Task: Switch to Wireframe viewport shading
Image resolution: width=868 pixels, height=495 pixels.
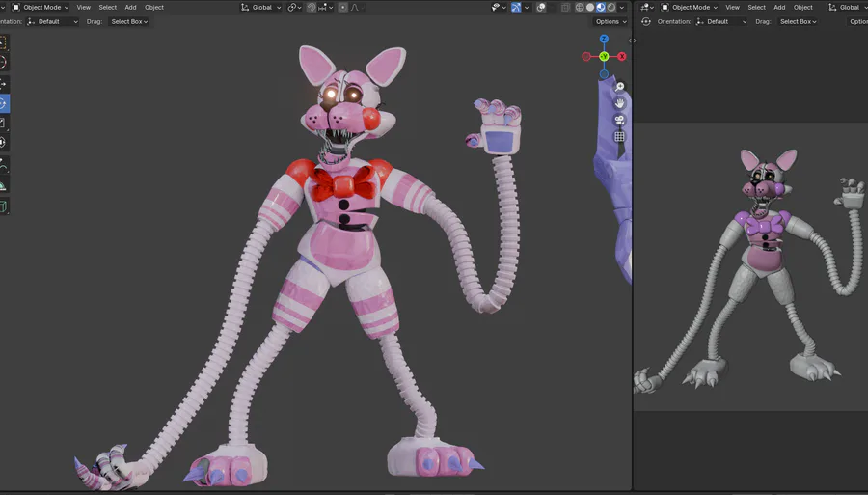Action: 580,7
